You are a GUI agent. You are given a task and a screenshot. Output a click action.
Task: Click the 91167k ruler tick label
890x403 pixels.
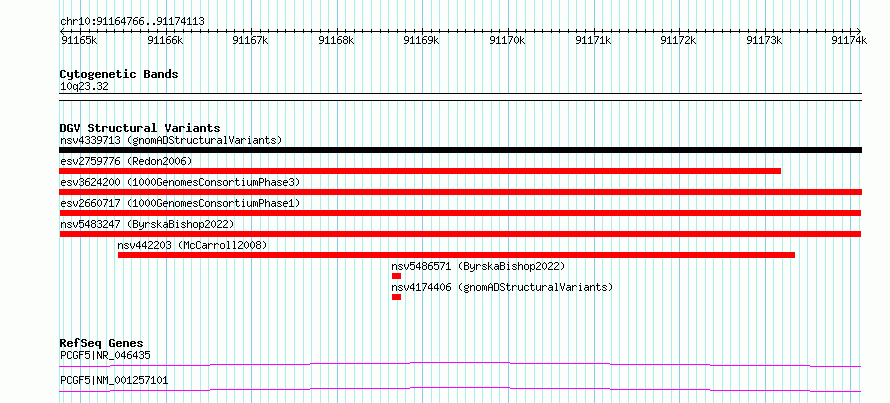[251, 40]
